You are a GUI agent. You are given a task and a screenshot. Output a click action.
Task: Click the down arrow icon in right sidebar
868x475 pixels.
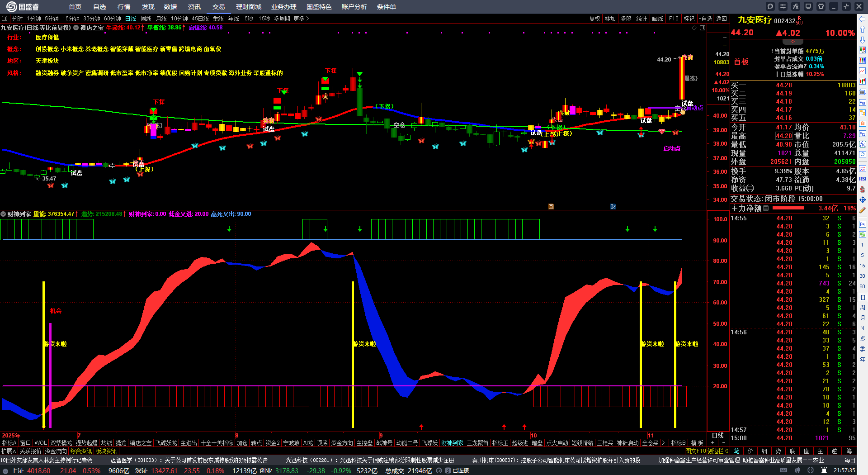863,40
